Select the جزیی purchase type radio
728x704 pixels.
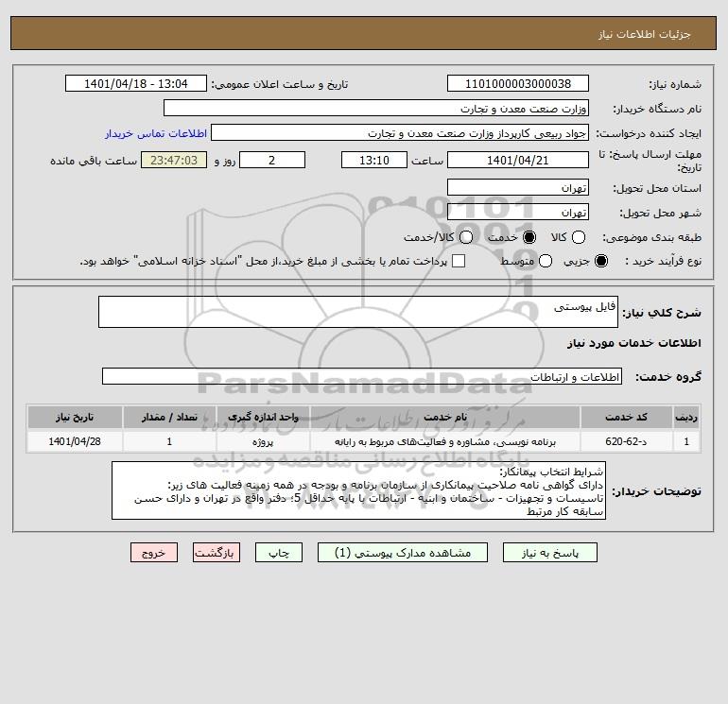(600, 261)
